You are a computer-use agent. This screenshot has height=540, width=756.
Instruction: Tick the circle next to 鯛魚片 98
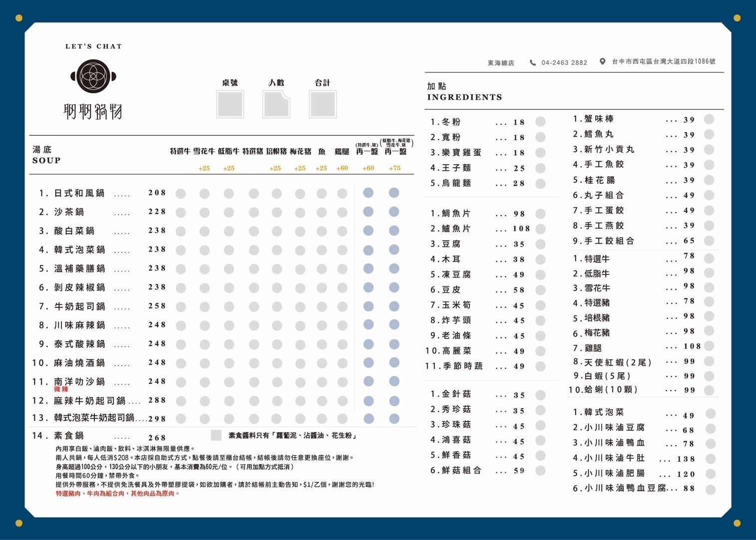tap(540, 214)
